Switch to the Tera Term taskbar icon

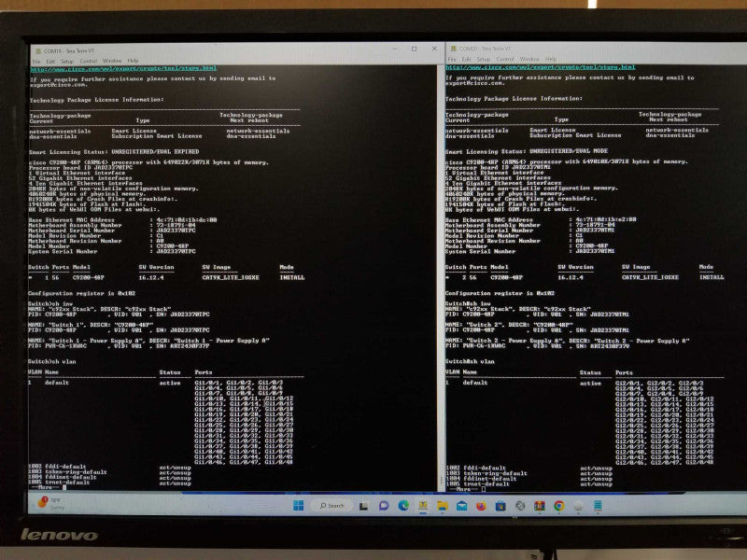[x=423, y=506]
